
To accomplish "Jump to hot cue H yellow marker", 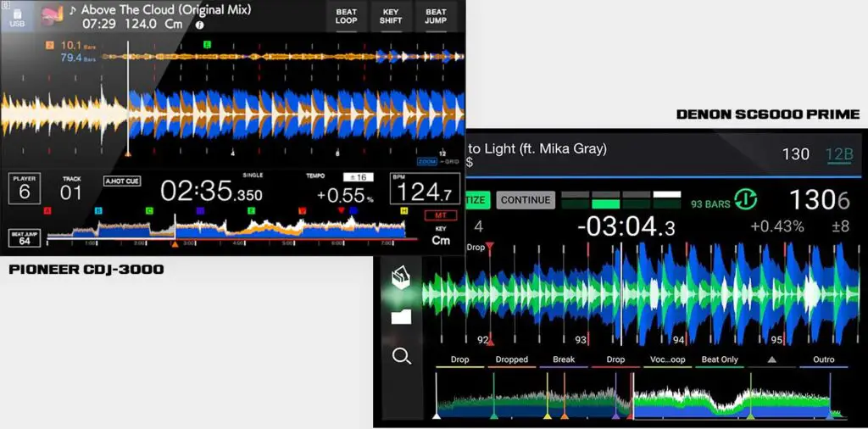I will pos(404,211).
